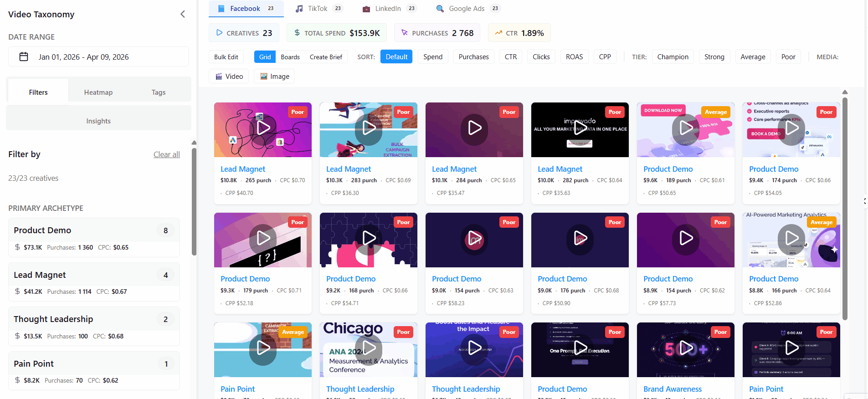Click the Clear all filters link

[x=166, y=154]
